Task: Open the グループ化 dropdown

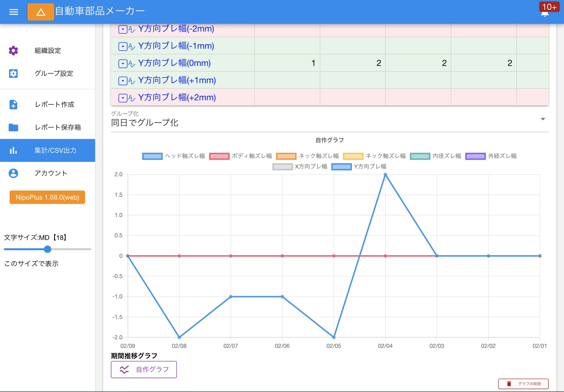Action: 543,119
